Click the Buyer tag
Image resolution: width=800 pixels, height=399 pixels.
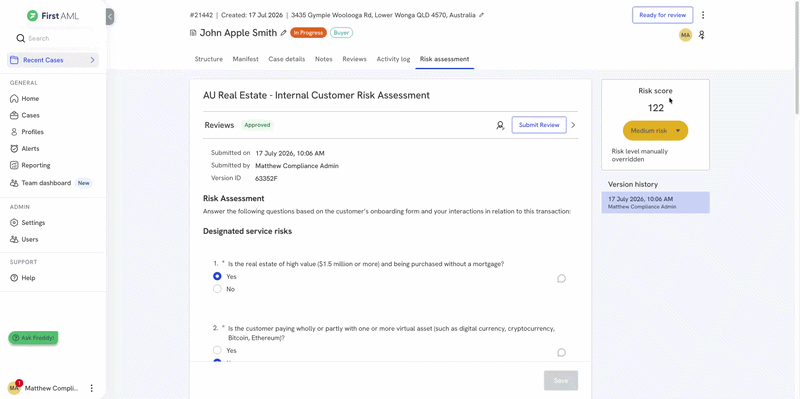pos(341,33)
